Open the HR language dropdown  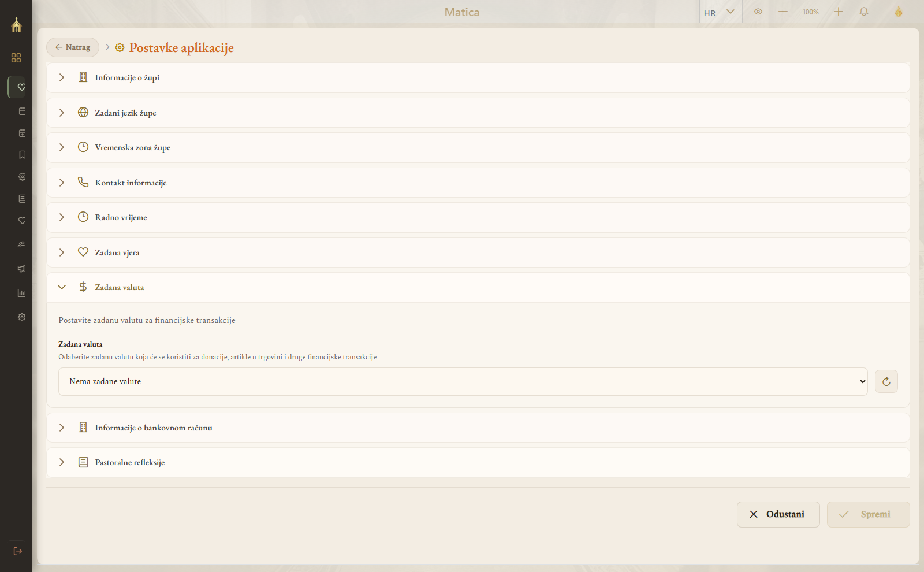pyautogui.click(x=720, y=12)
